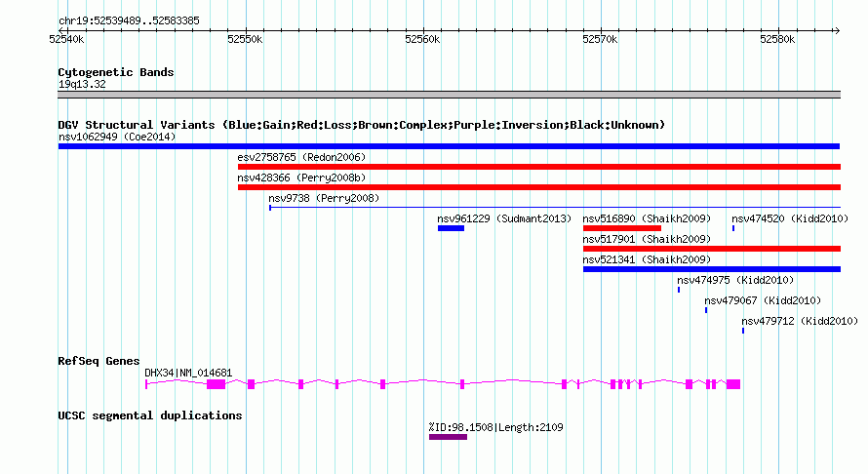
Task: Click the nsv1062949 (Coe2014) blue gain bar
Action: pyautogui.click(x=449, y=146)
